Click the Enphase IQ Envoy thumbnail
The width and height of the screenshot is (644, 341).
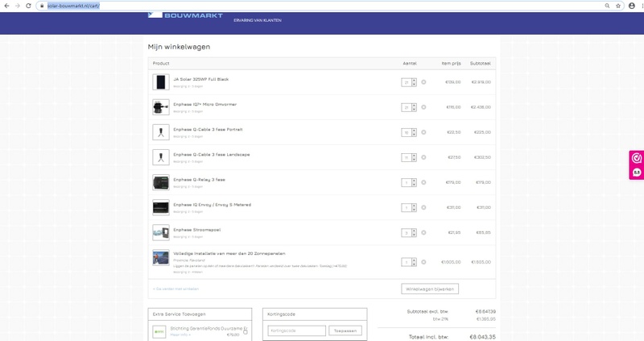161,207
